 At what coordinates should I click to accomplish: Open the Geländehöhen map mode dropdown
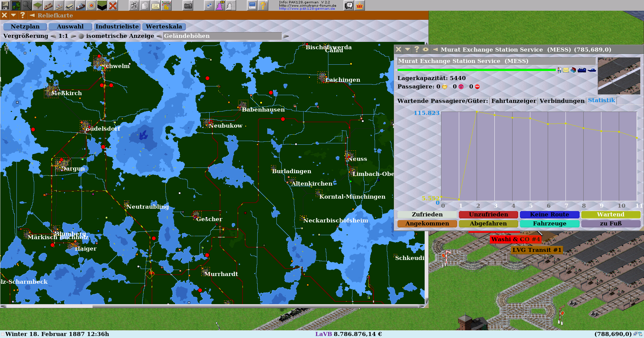[x=222, y=36]
